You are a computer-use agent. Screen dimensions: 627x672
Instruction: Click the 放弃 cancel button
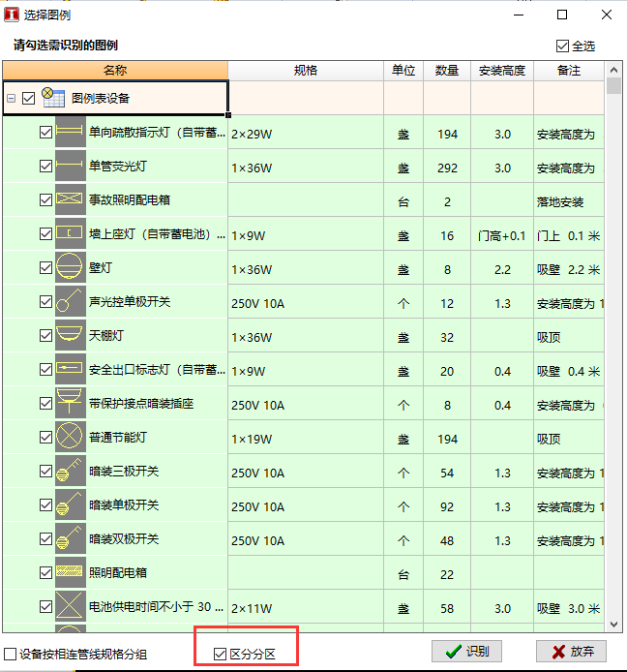tap(572, 652)
